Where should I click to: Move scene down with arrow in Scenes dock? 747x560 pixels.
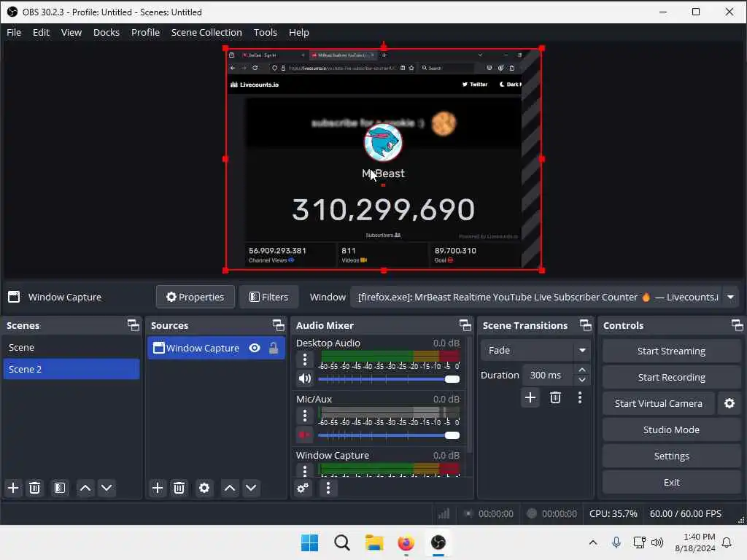tap(107, 488)
